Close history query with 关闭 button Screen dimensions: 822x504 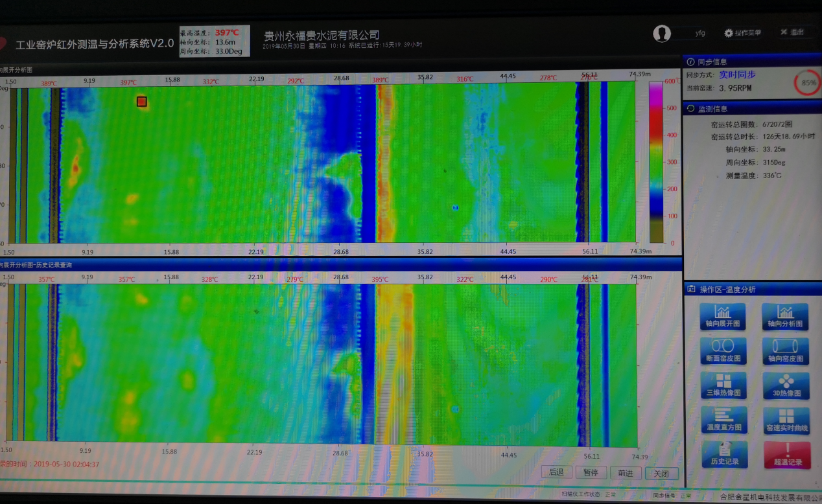[661, 474]
